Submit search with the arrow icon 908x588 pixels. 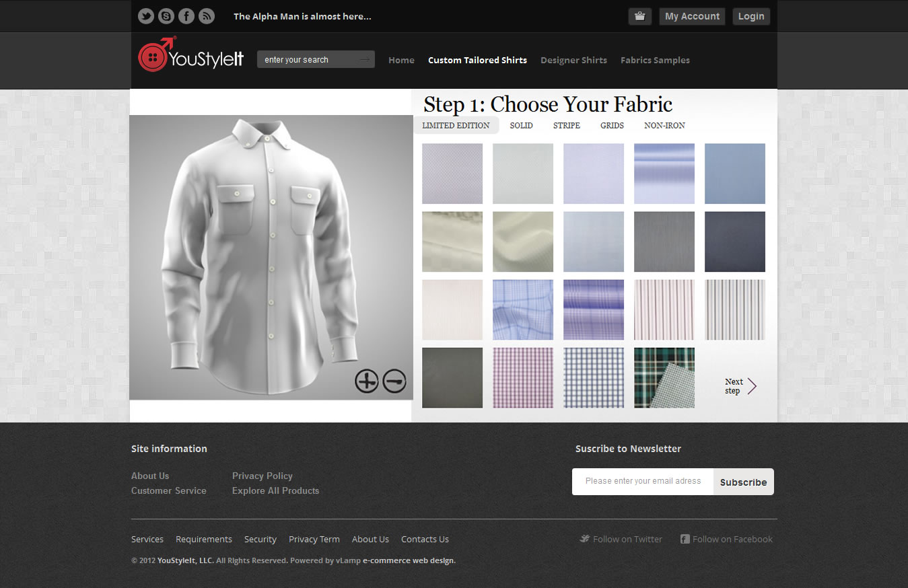point(364,60)
